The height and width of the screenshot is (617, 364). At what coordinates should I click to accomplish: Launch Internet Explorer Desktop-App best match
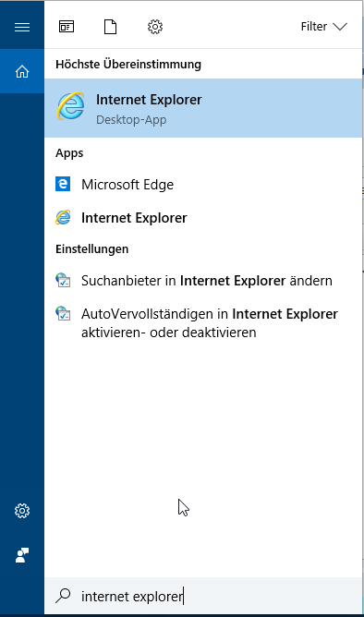[x=203, y=108]
